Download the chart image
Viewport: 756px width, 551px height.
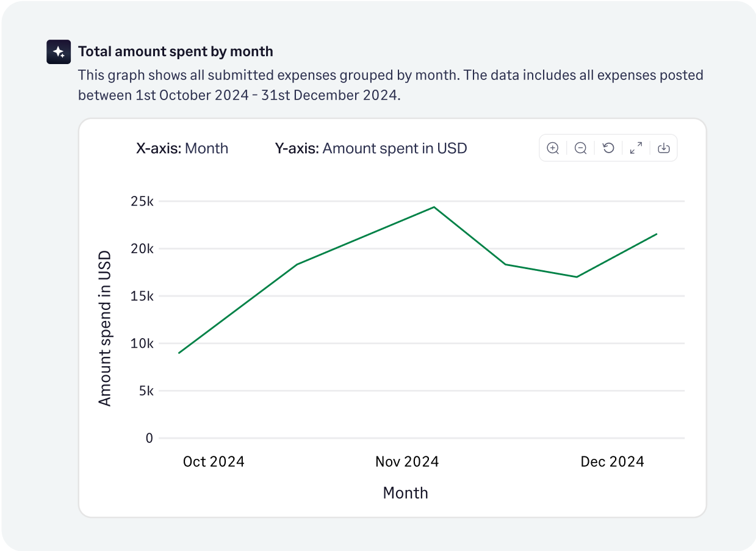pos(663,148)
